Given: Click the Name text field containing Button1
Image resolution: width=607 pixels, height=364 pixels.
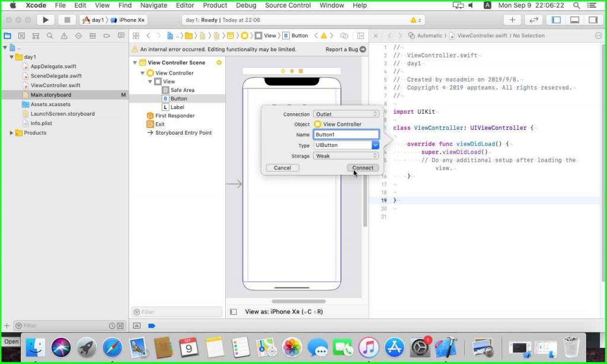Looking at the screenshot, I should pos(346,135).
